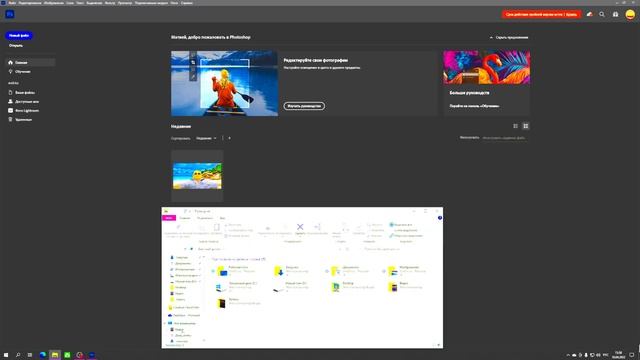The image size is (640, 360).
Task: Open Microsoft Edge from the taskbar
Action: coord(42,355)
